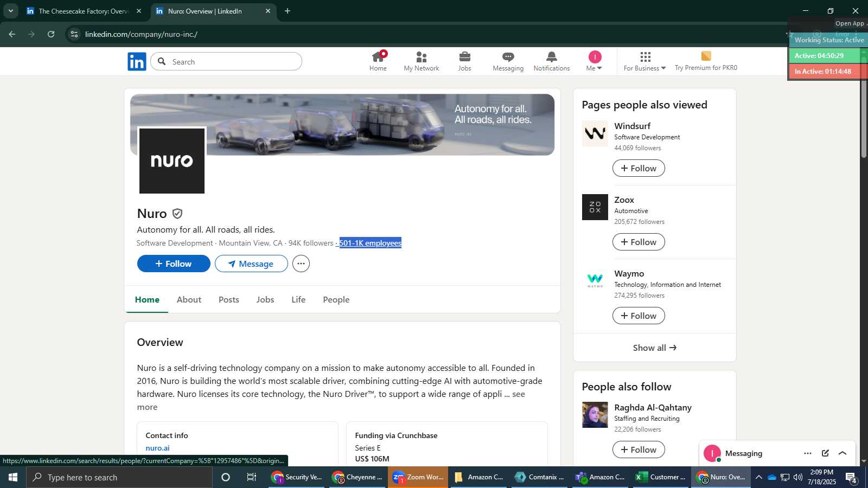Click the Nuro verified shield badge
The image size is (868, 488).
tap(177, 214)
